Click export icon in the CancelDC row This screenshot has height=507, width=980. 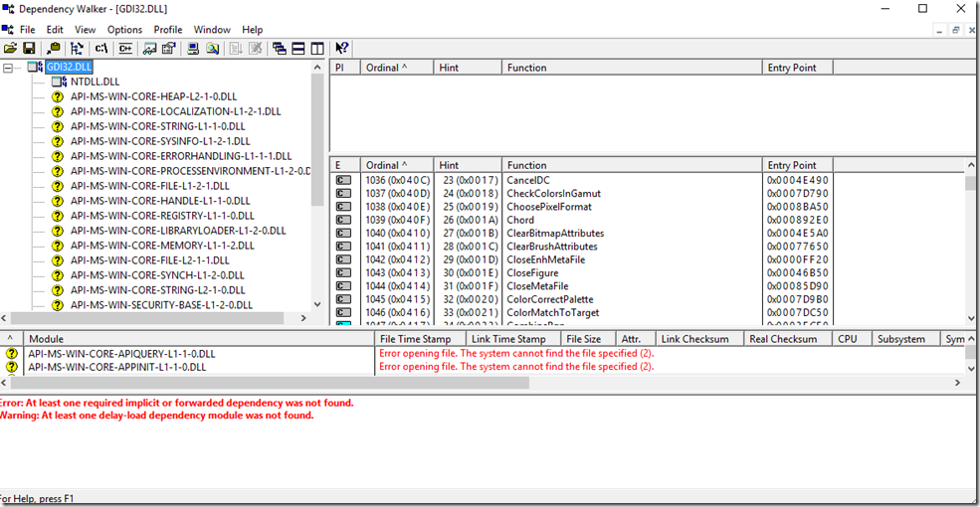[343, 180]
